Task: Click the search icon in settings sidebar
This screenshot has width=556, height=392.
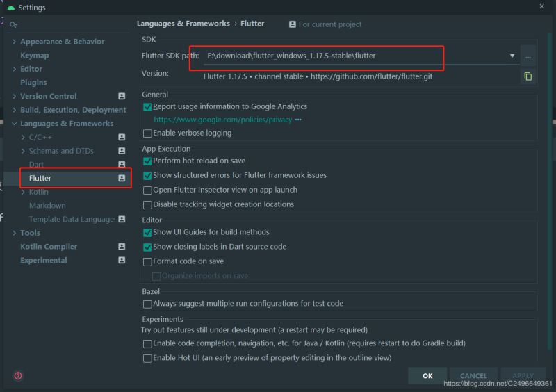Action: click(x=13, y=25)
